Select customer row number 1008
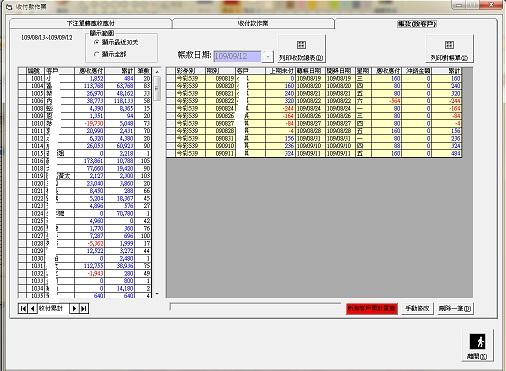Image resolution: width=506 pixels, height=371 pixels. pyautogui.click(x=85, y=108)
